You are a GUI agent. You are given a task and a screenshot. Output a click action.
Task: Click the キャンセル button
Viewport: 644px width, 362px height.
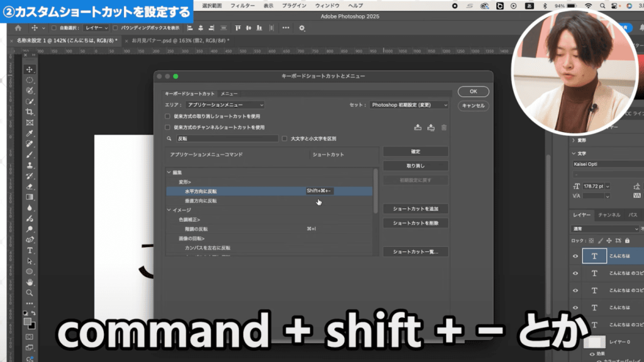(x=473, y=106)
